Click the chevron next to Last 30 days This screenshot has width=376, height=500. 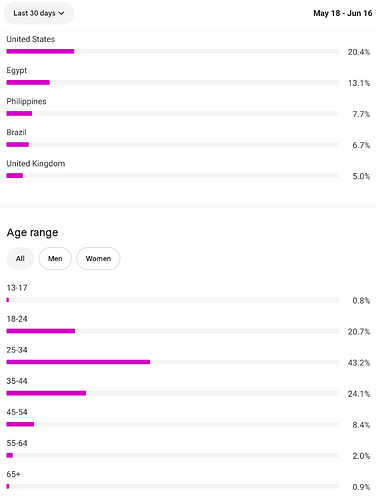tap(61, 13)
